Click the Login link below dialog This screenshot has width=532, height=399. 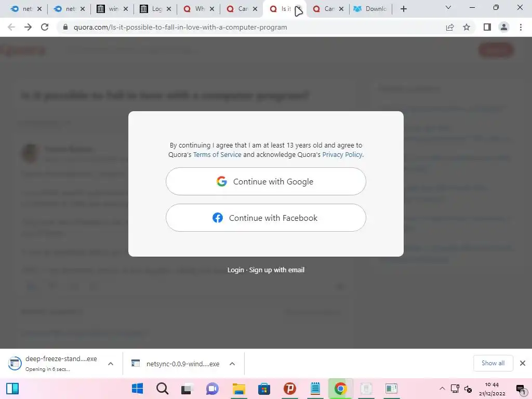[235, 270]
